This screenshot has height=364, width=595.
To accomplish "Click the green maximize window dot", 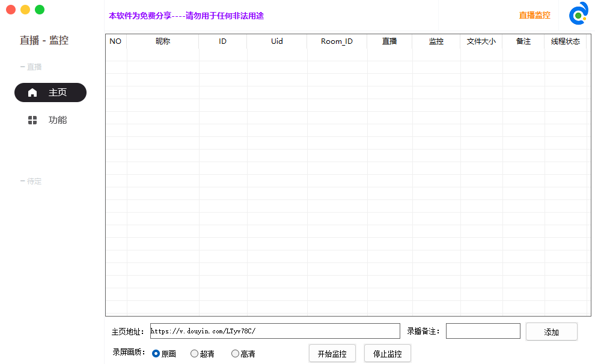I will click(x=40, y=10).
